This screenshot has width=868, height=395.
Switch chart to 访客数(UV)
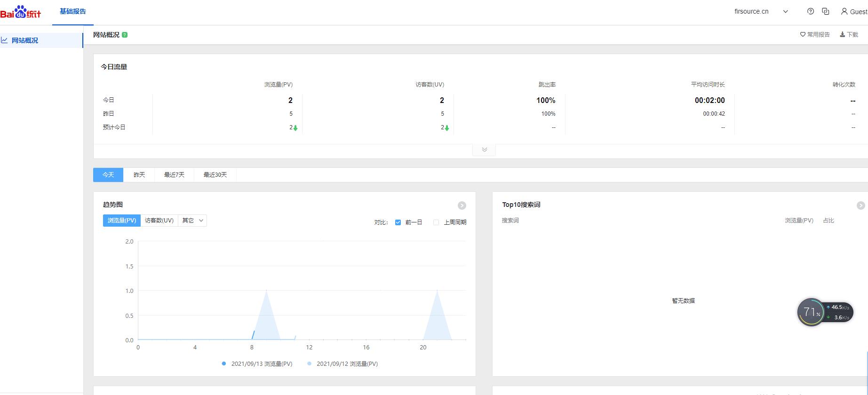tap(159, 221)
